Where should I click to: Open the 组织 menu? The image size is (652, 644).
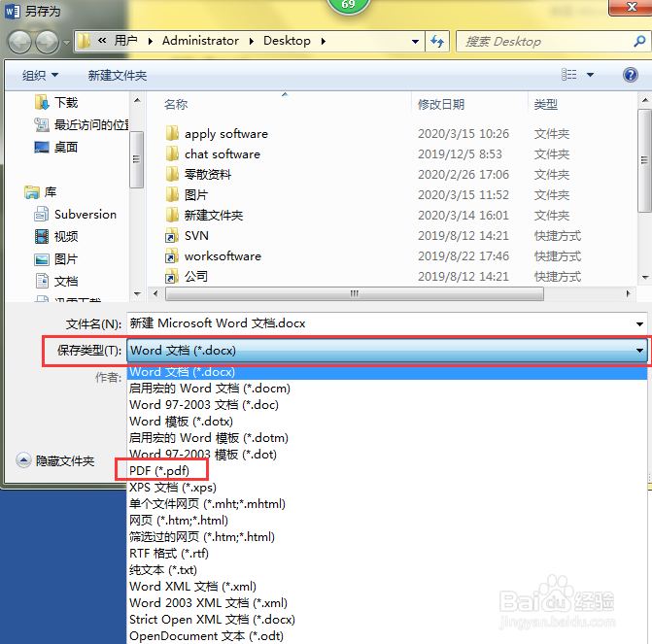pos(40,75)
